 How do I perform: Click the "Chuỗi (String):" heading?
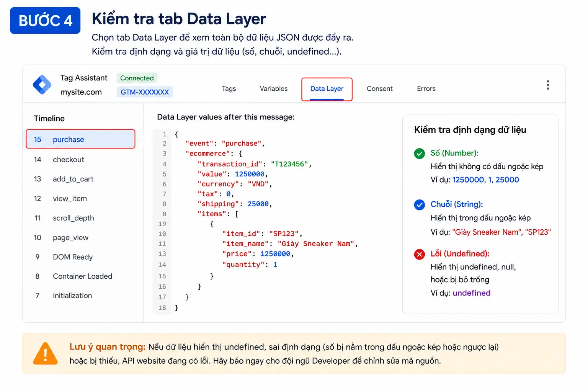pyautogui.click(x=457, y=204)
